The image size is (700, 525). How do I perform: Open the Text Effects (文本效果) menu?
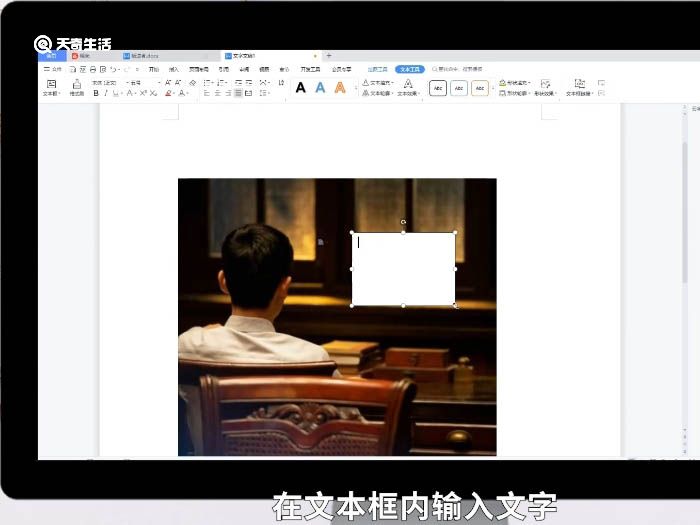pos(408,88)
